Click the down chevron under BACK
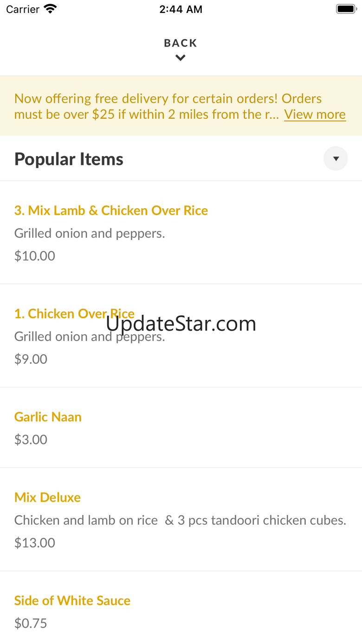This screenshot has height=644, width=362. (181, 58)
